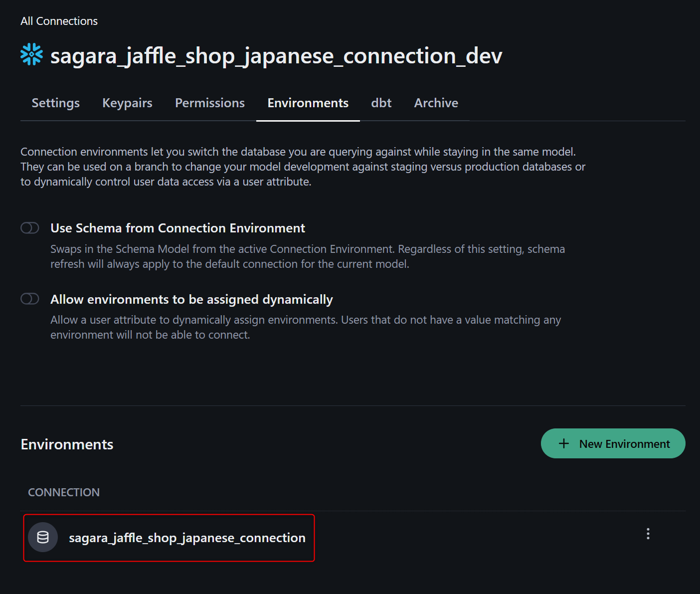The width and height of the screenshot is (700, 594).
Task: Switch to the dbt tab
Action: (381, 103)
